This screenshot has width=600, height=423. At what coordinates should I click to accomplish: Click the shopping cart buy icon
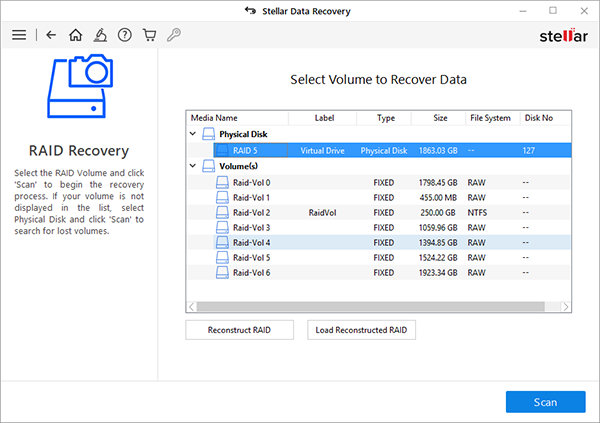click(150, 35)
